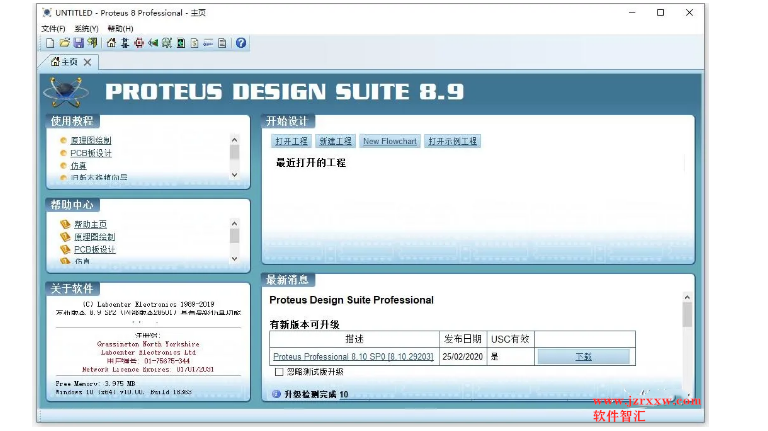Open the PCB板设计 tutorial link in 使用教程

coord(91,153)
